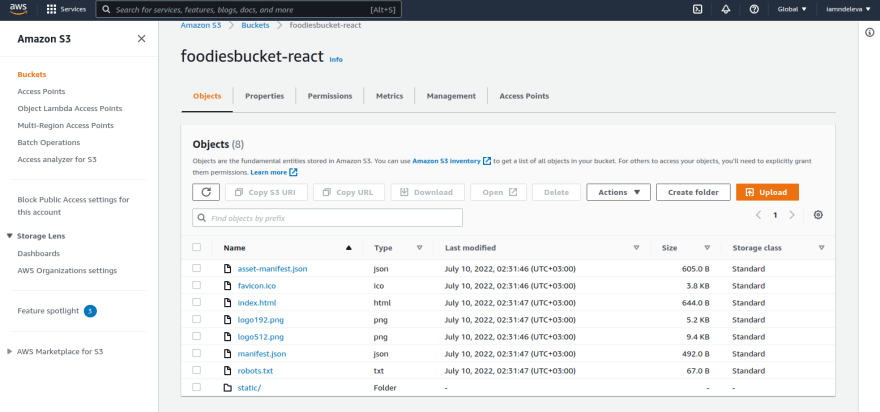Check the logo512.png row checkbox

pyautogui.click(x=196, y=336)
